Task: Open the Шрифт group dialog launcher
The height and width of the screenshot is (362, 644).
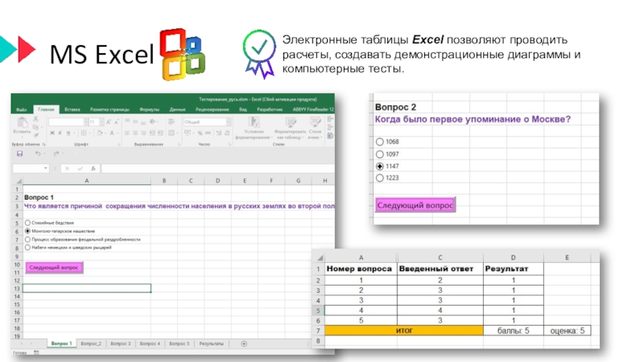Action: click(x=118, y=145)
